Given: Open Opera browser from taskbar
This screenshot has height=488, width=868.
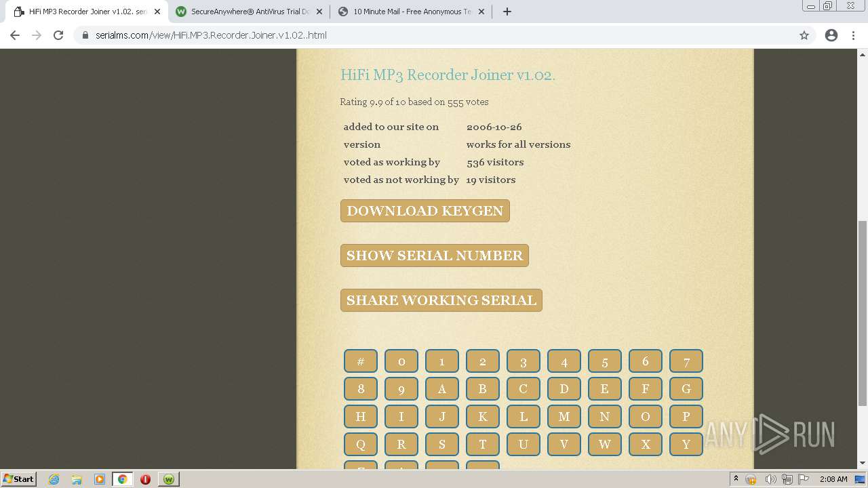Looking at the screenshot, I should (145, 479).
